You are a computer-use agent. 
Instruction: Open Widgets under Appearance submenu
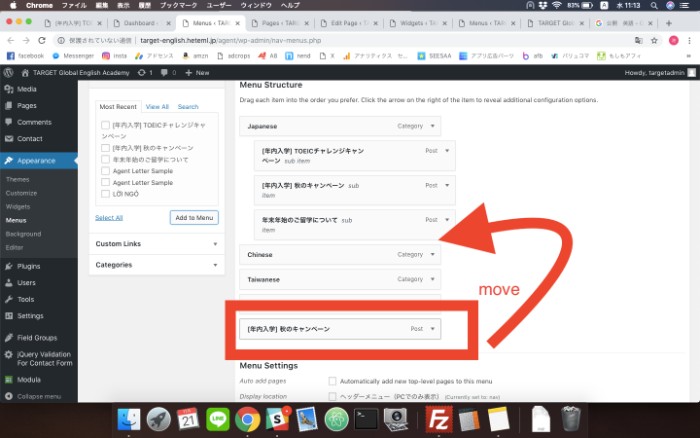point(17,206)
